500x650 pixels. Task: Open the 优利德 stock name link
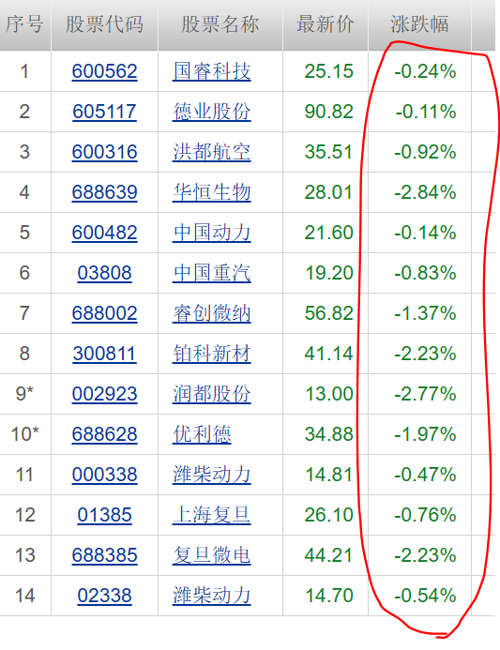(x=202, y=434)
